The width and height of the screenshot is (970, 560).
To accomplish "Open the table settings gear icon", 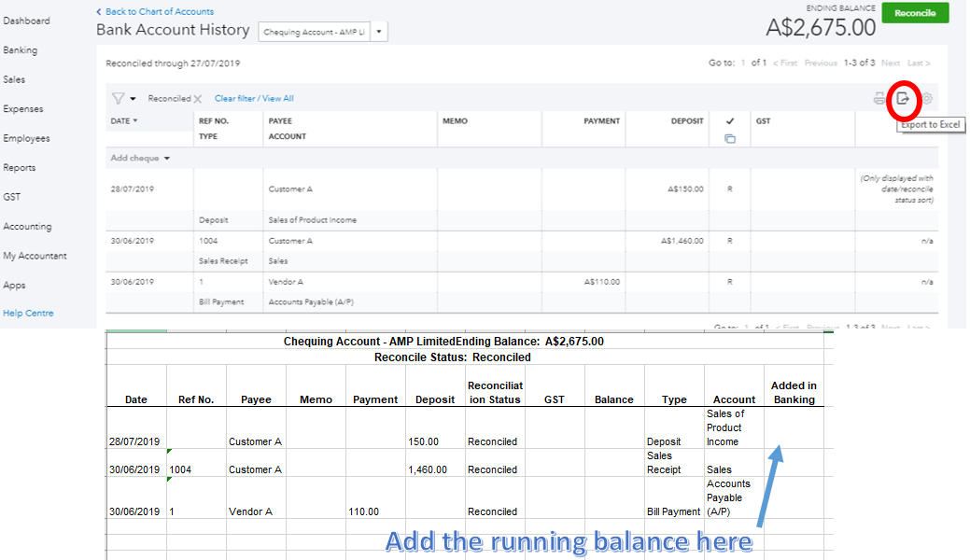I will coord(925,98).
